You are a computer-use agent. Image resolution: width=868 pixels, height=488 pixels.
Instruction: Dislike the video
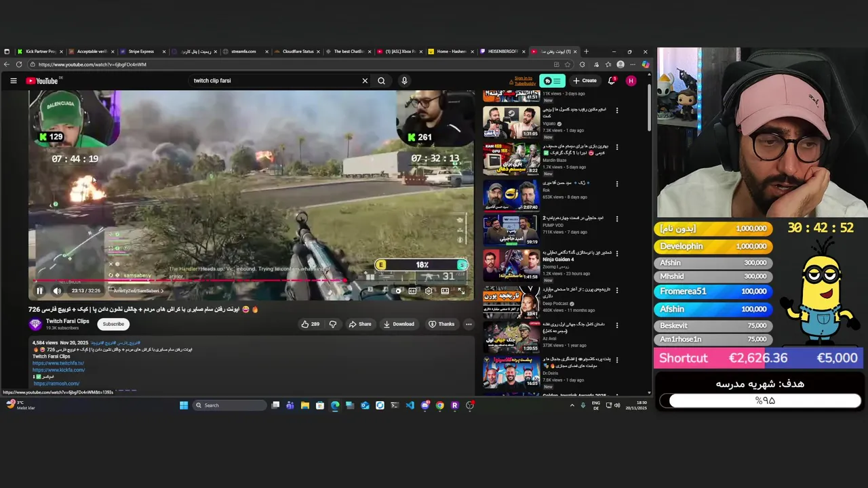pyautogui.click(x=332, y=324)
